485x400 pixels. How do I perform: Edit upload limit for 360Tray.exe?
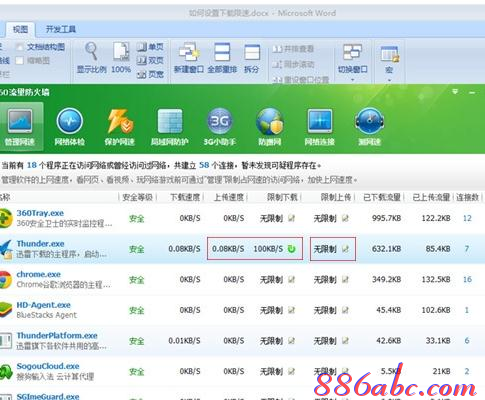click(x=345, y=218)
